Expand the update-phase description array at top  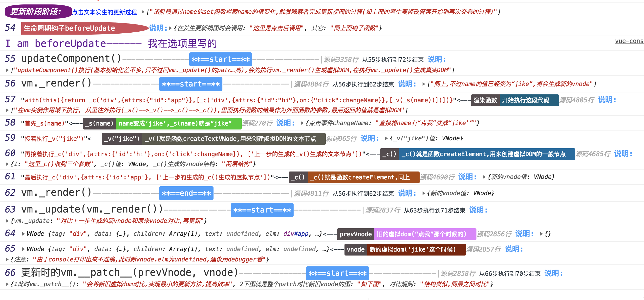(143, 12)
